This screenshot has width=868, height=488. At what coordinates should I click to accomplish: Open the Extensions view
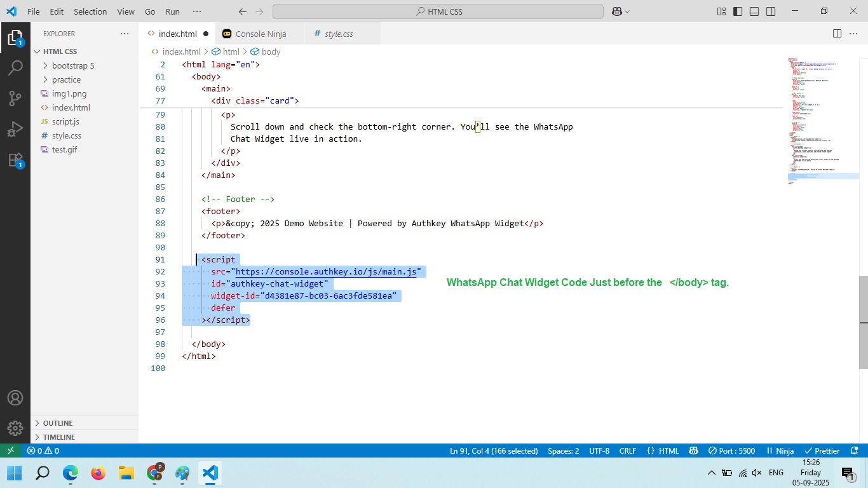click(x=15, y=159)
